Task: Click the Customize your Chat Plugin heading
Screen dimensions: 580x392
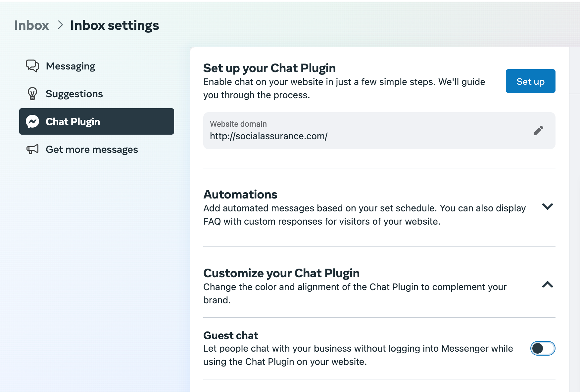Action: (281, 273)
